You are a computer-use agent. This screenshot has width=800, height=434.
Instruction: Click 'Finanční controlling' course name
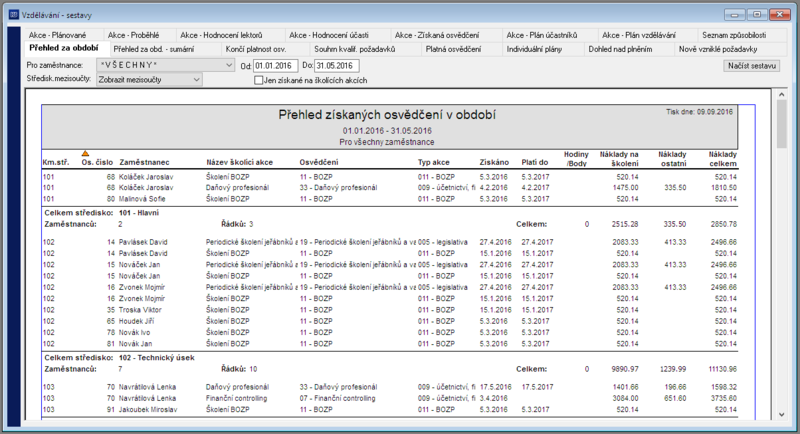pyautogui.click(x=236, y=398)
